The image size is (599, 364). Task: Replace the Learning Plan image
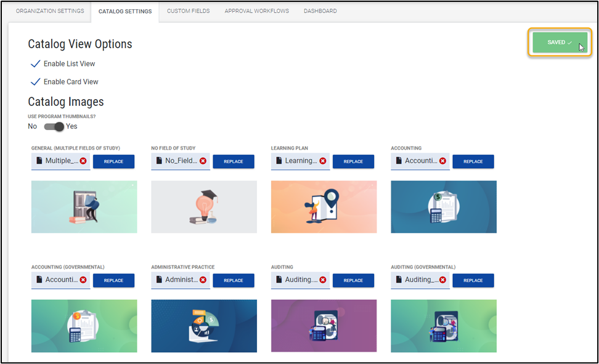coord(353,161)
